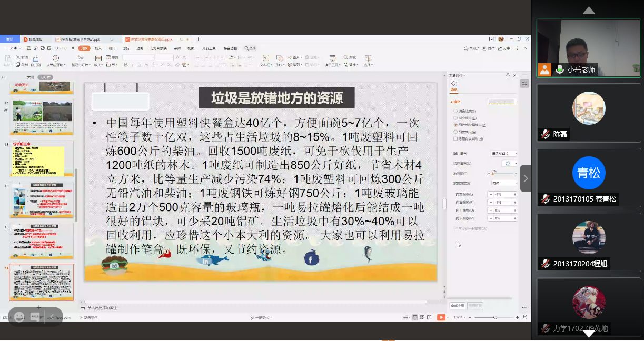Image resolution: width=644 pixels, height=341 pixels.
Task: Open the placement mode (放置方式) dropdown
Action: [x=503, y=183]
